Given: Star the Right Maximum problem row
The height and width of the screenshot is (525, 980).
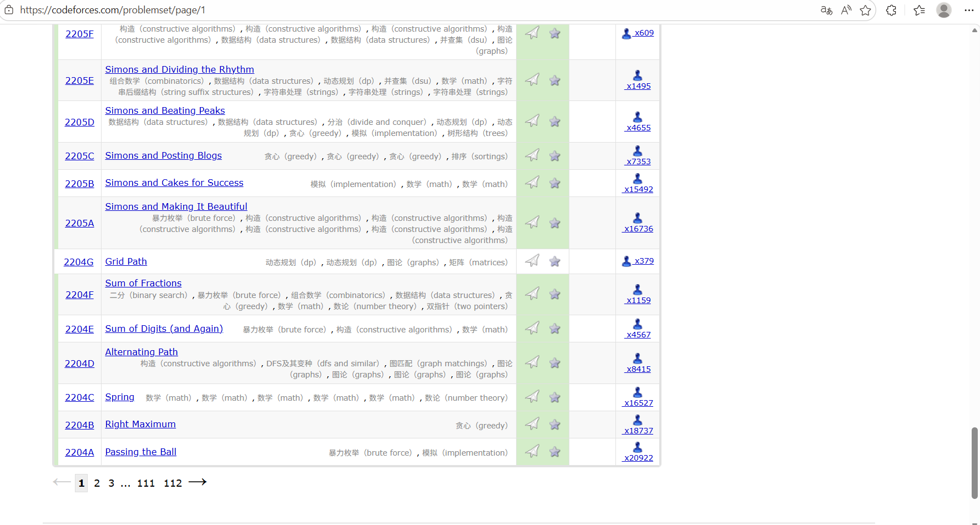Looking at the screenshot, I should coord(554,425).
